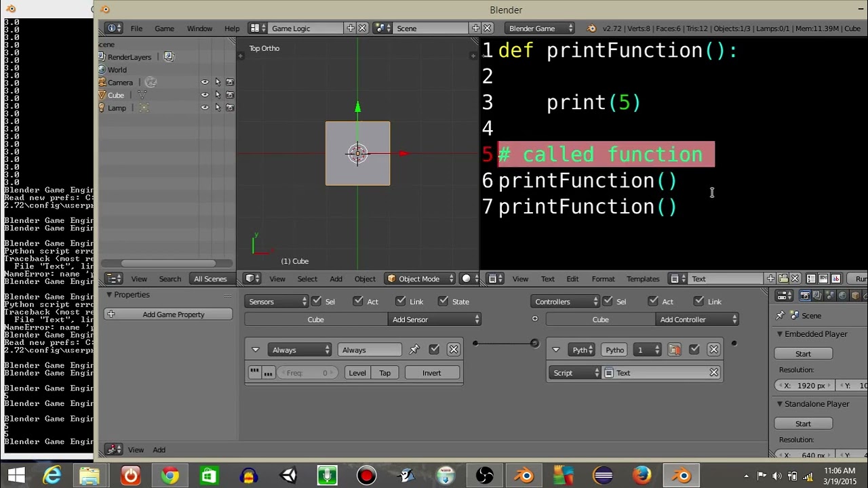
Task: Open the Format menu in text editor
Action: click(603, 279)
